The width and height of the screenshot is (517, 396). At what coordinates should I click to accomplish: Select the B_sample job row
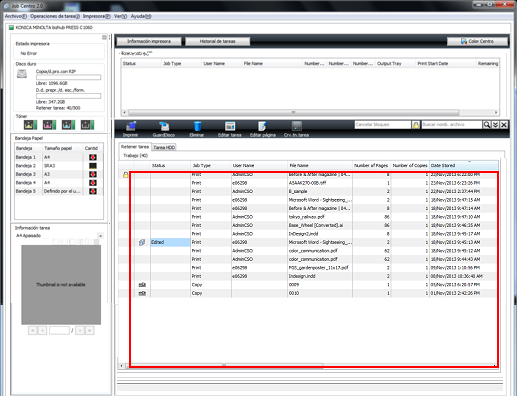click(x=308, y=191)
